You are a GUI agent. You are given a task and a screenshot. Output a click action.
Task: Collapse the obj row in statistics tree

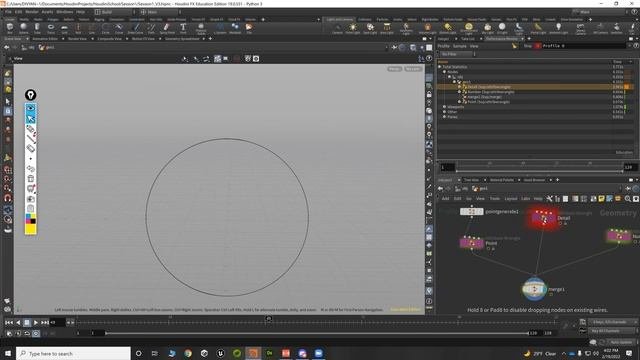pos(449,77)
